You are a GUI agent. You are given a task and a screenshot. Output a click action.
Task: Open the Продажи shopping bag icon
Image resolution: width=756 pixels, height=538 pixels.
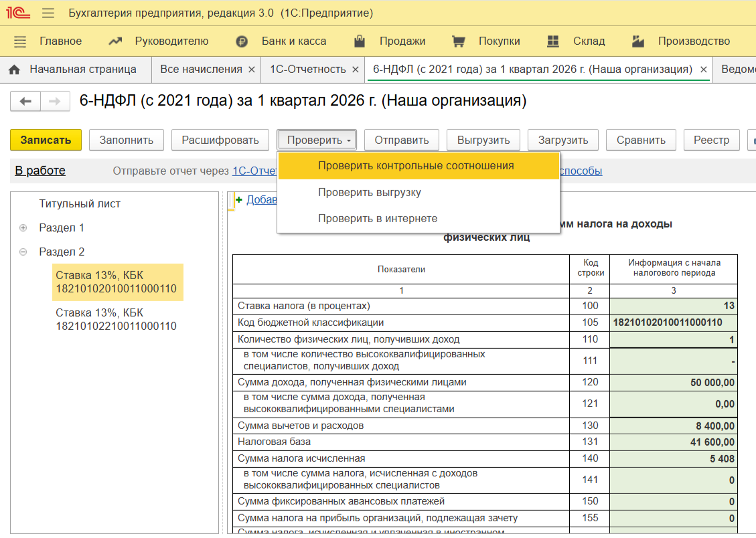click(360, 41)
